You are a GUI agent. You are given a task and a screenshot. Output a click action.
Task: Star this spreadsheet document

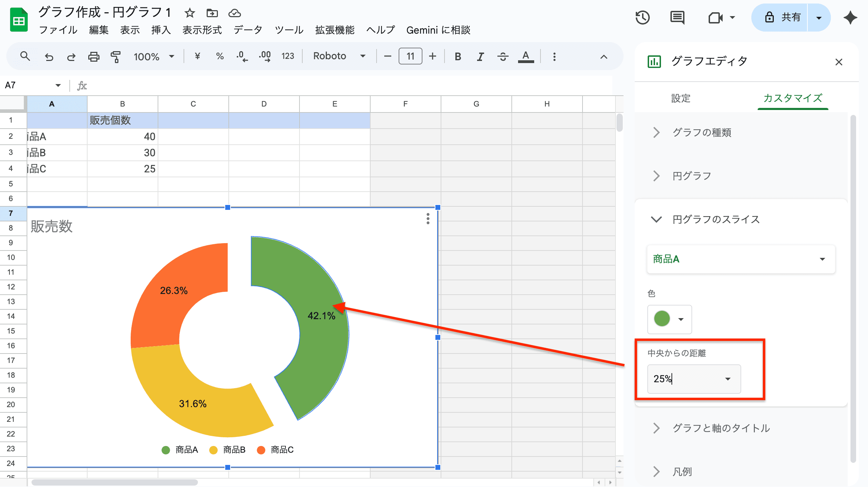[190, 13]
